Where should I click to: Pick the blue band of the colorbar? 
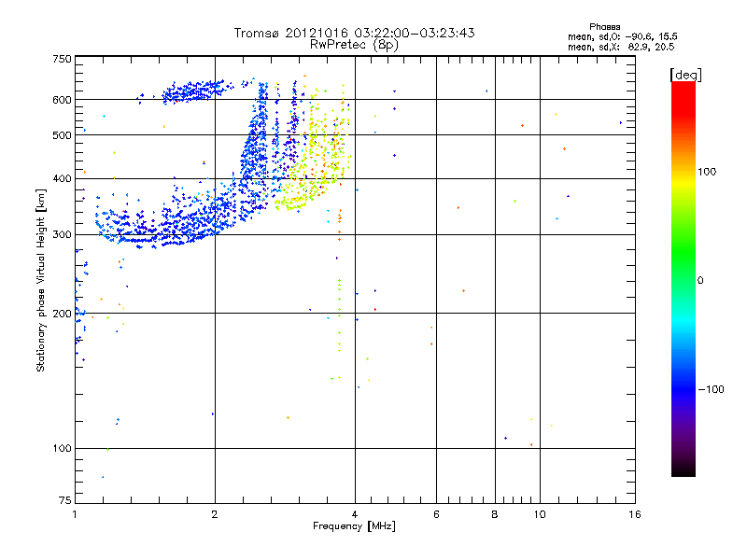coord(683,383)
